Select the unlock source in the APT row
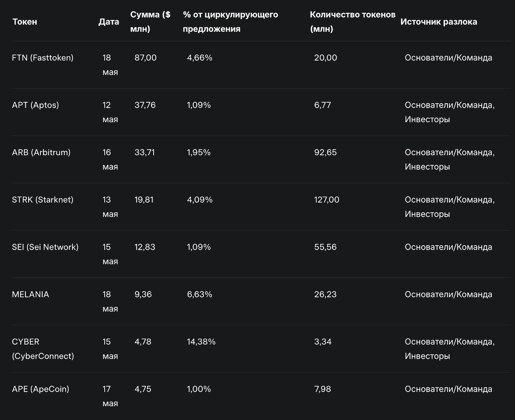Image resolution: width=515 pixels, height=420 pixels. (x=450, y=112)
